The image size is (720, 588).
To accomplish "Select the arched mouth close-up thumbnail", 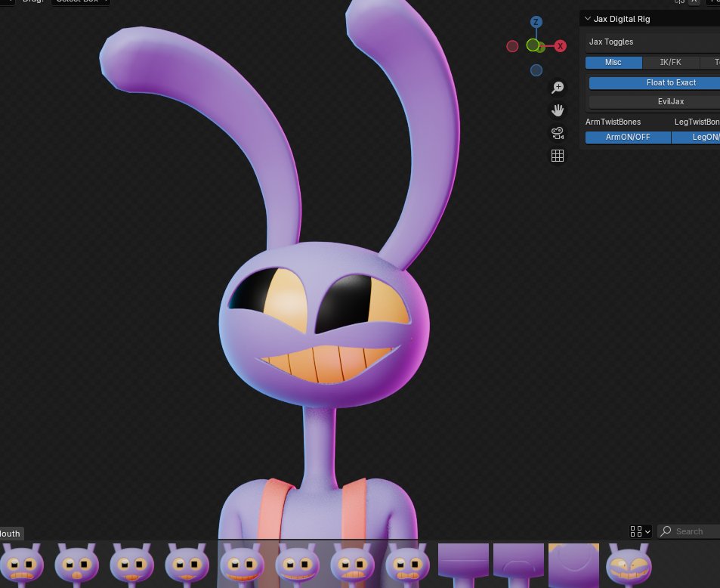I will tap(518, 565).
